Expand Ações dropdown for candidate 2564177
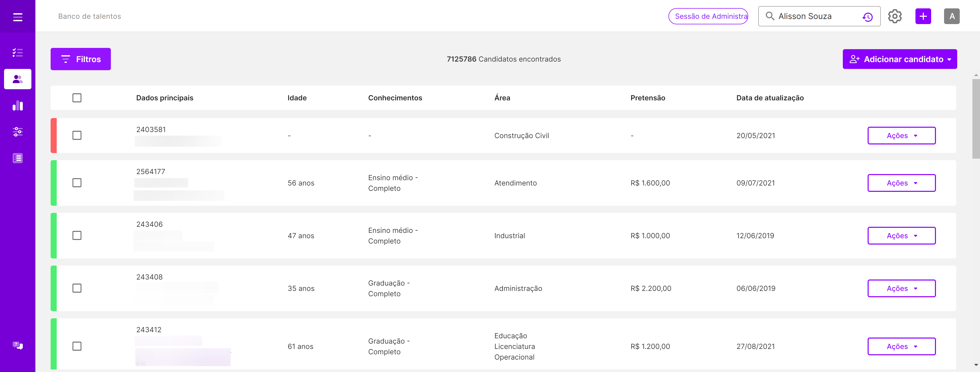 tap(901, 183)
